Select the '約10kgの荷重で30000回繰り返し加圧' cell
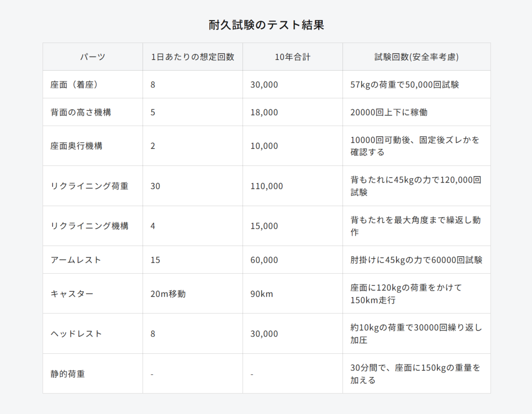The height and width of the screenshot is (414, 532). pos(417,334)
